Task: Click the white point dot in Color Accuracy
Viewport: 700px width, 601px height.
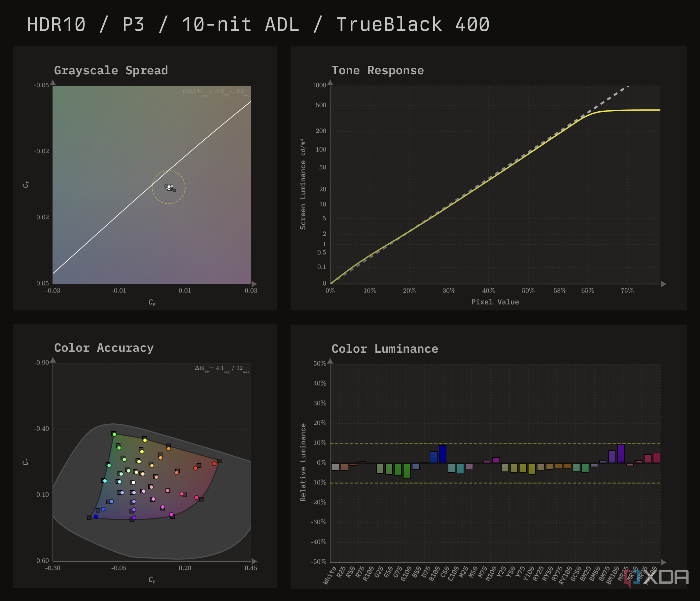Action: click(133, 482)
